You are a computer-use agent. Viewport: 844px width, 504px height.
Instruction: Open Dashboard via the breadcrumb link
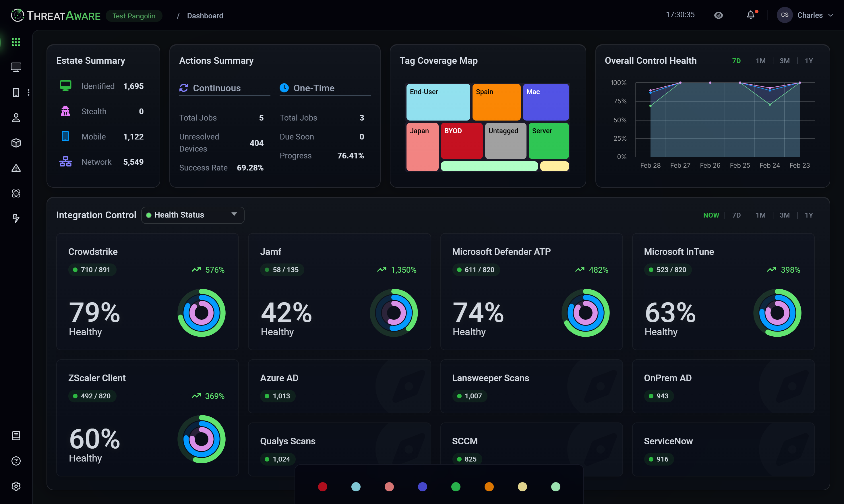pos(205,15)
